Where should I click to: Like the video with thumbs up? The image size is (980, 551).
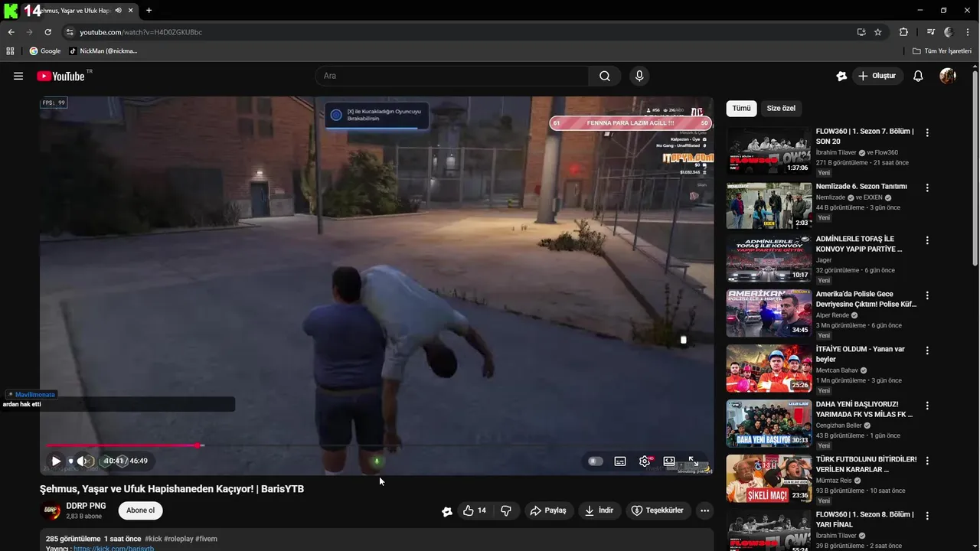(475, 510)
